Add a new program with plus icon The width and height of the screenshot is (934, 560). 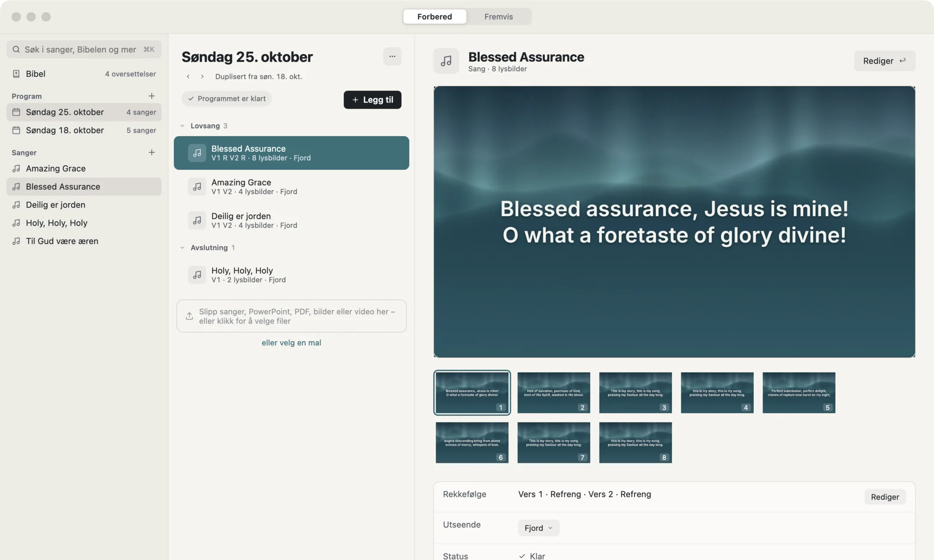pyautogui.click(x=152, y=96)
